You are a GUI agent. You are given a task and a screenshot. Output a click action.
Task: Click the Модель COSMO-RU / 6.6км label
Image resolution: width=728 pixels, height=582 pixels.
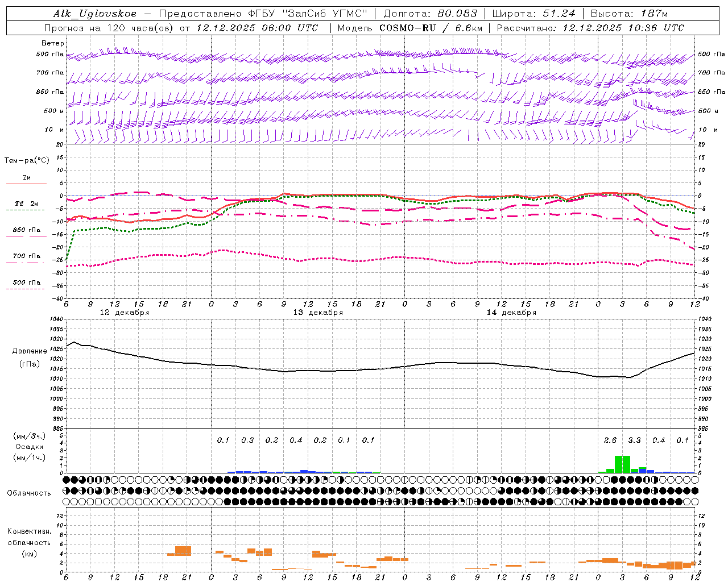[409, 28]
